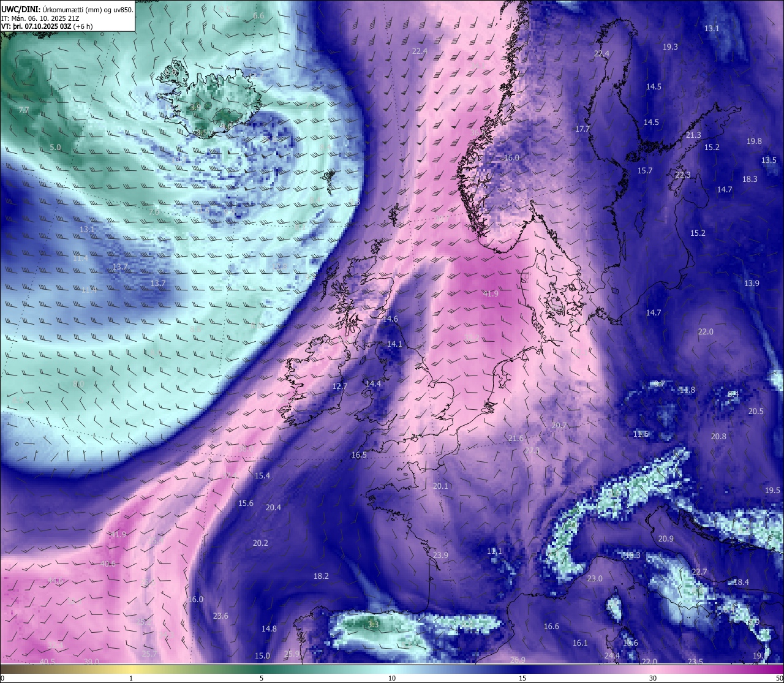
Task: Click the map value '14.4'
Action: (x=373, y=384)
